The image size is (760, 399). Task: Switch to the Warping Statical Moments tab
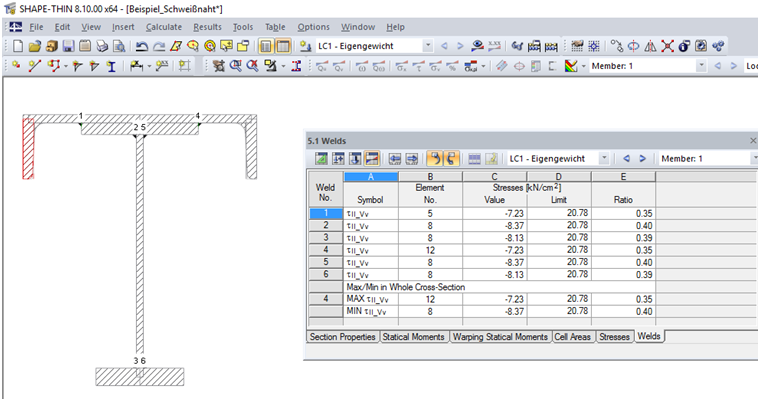click(500, 336)
